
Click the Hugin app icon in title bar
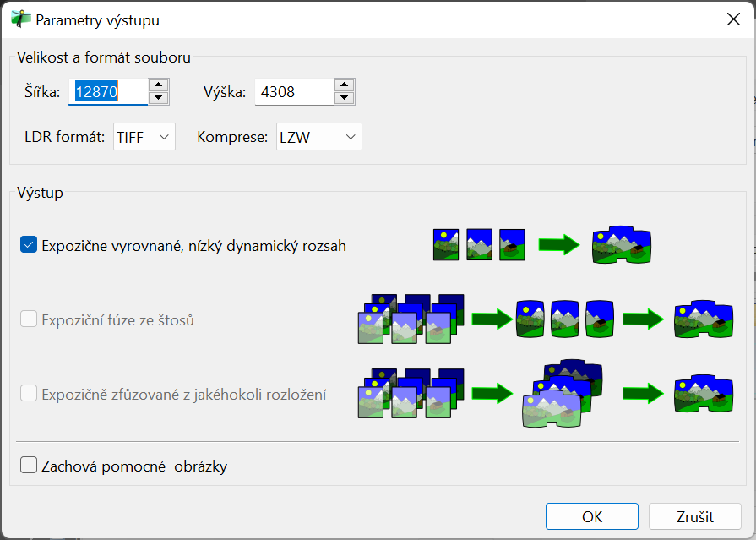(x=20, y=19)
